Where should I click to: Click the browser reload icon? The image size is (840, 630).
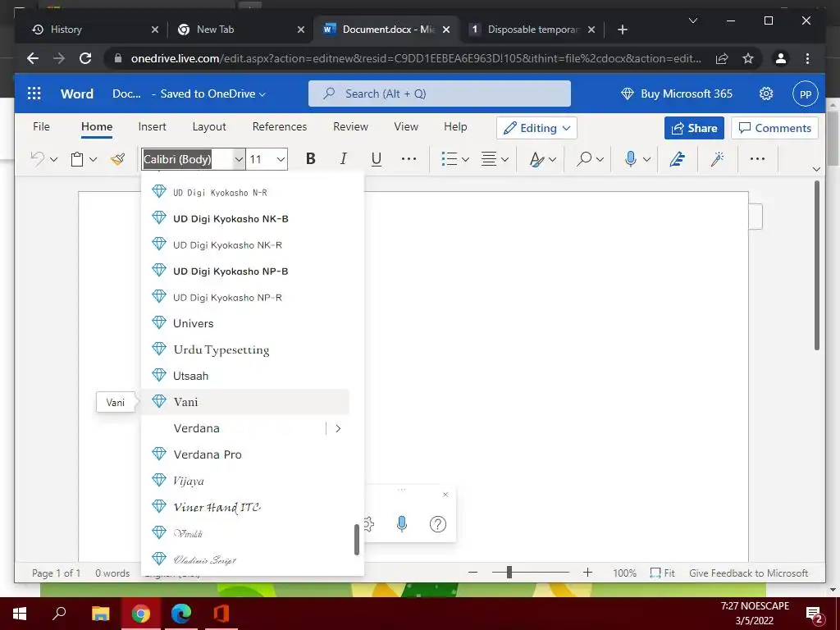click(85, 58)
